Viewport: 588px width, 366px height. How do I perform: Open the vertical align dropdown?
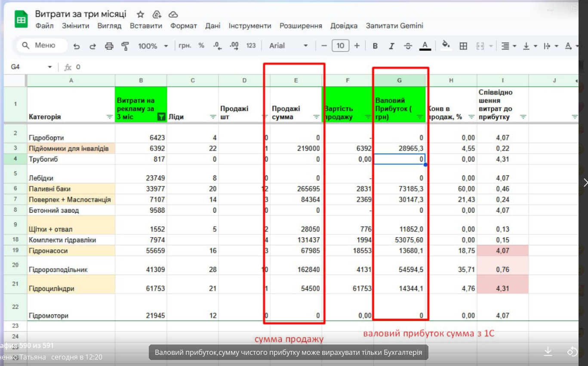530,46
